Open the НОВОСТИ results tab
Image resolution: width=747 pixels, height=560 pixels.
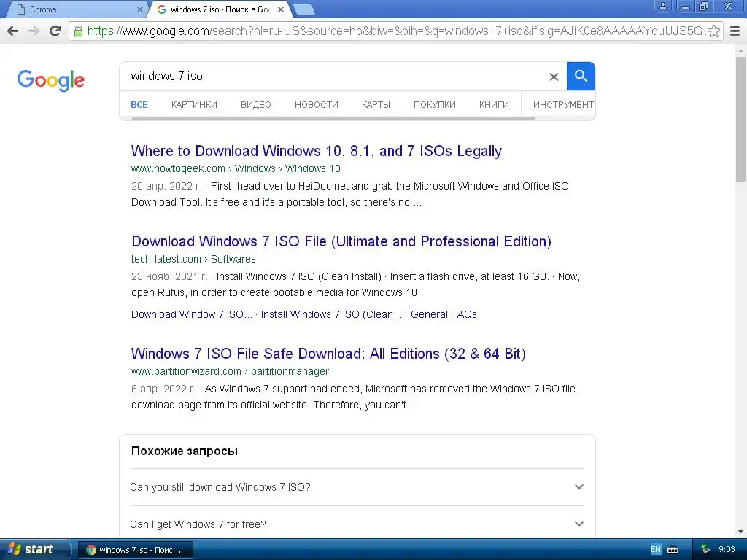[317, 105]
